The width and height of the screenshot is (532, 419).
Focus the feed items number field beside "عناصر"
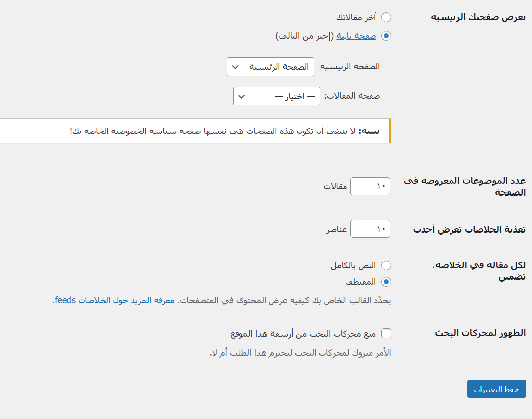click(x=370, y=229)
